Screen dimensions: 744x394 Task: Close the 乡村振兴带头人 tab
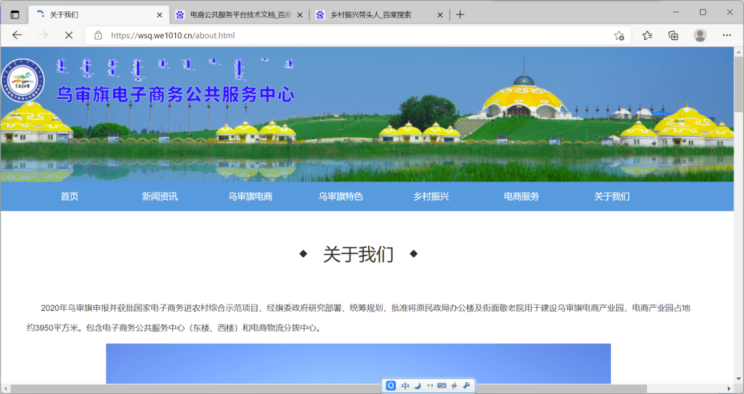click(x=440, y=15)
